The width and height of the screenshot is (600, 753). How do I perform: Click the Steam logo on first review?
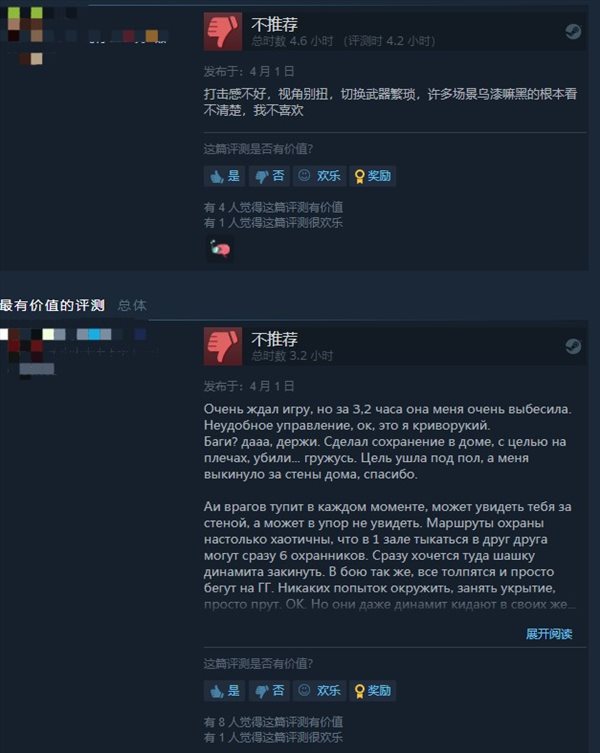[573, 32]
